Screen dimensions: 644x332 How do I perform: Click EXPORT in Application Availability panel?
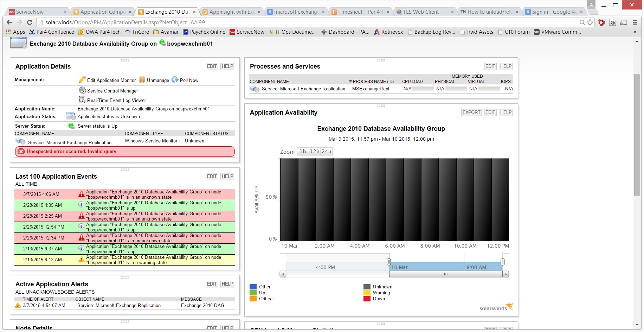(471, 113)
